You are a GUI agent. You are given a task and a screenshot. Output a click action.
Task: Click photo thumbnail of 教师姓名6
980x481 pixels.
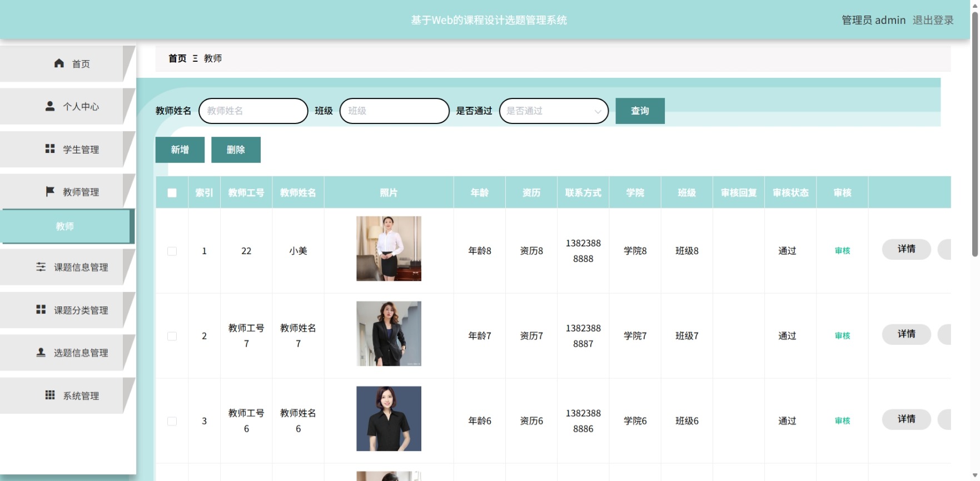pyautogui.click(x=389, y=419)
